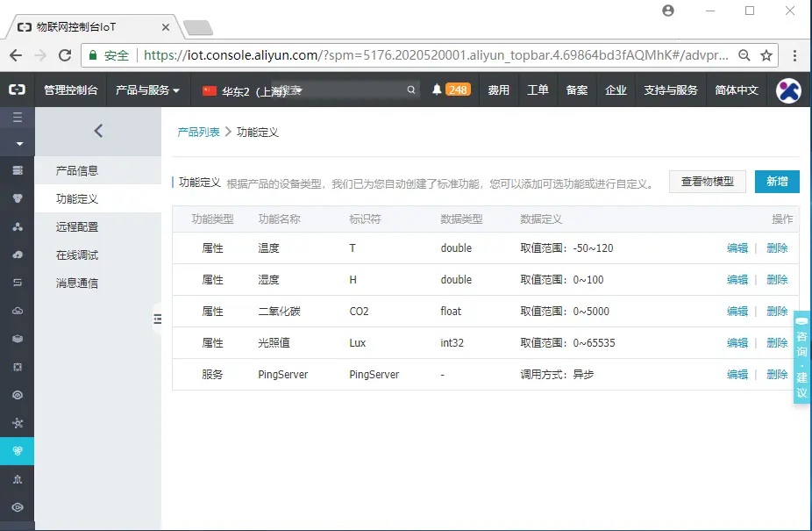Viewport: 812px width, 531px height.
Task: Edit the 温度 property row
Action: 737,248
